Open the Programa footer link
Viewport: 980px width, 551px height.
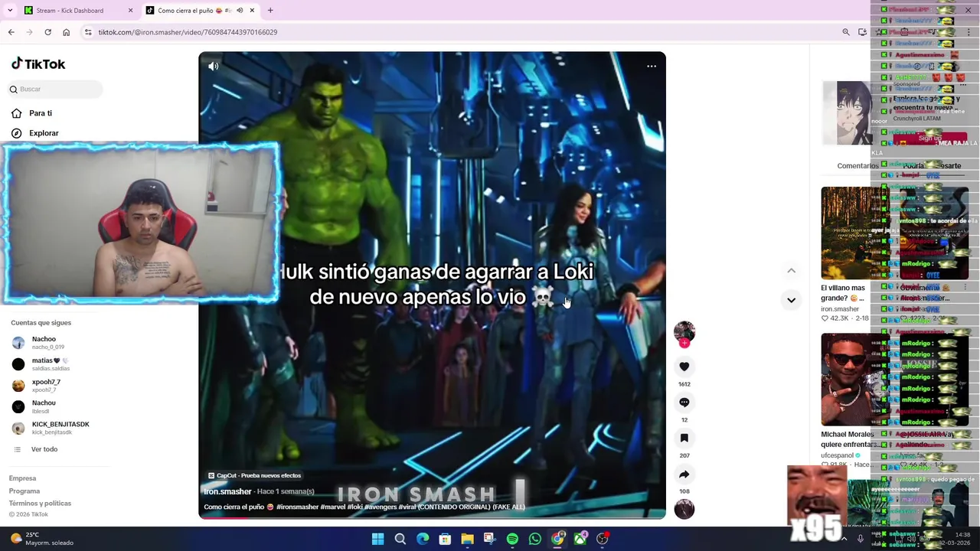coord(24,491)
